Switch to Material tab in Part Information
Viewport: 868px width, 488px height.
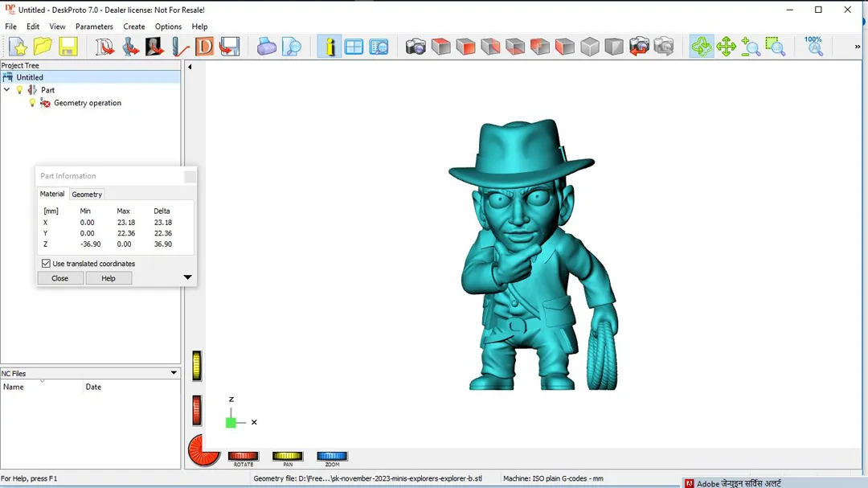52,194
